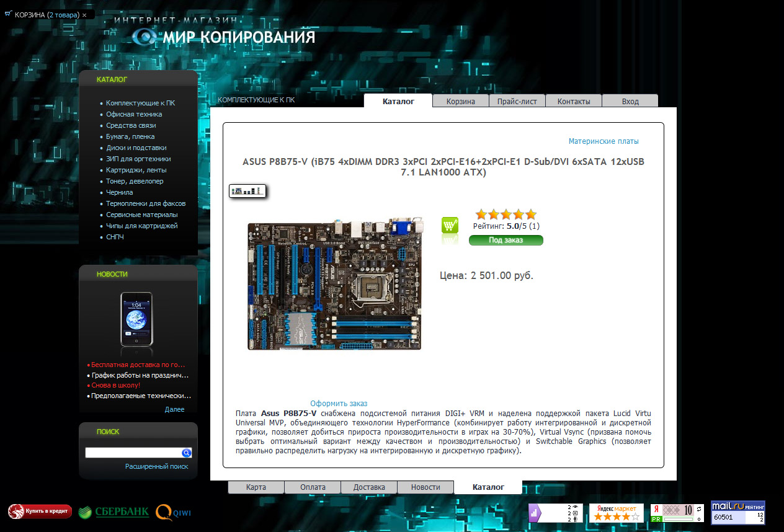The width and height of the screenshot is (784, 532).
Task: Open the Картриджи, ленты category
Action: click(136, 170)
